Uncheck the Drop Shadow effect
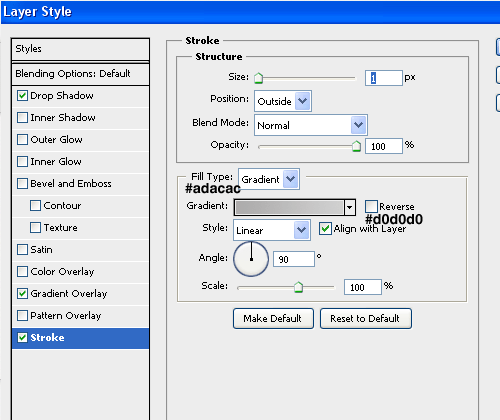This screenshot has height=420, width=500. tap(22, 96)
